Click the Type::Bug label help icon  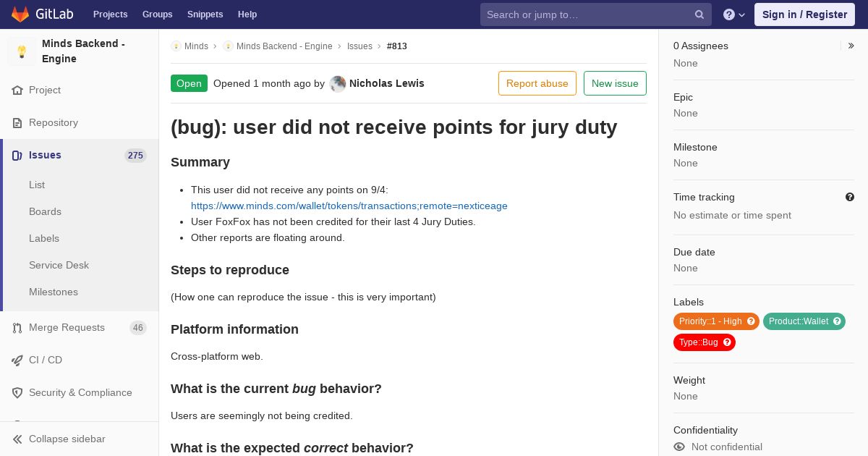click(727, 342)
